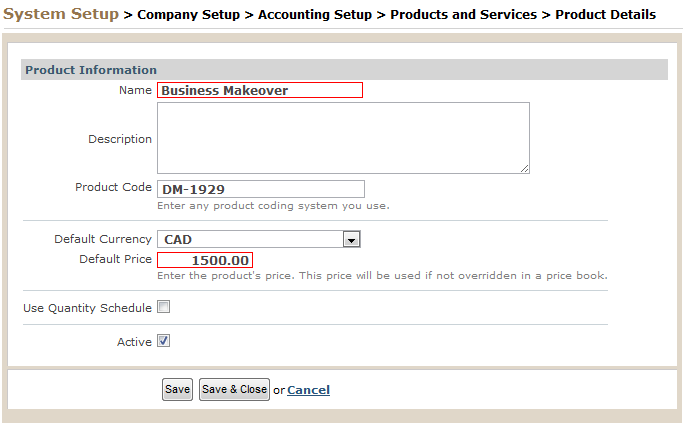Cancel editing via the Cancel link
683x423 pixels.
pos(308,390)
